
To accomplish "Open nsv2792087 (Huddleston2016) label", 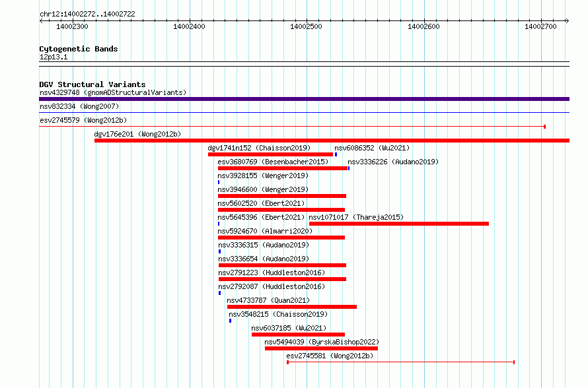I will pyautogui.click(x=272, y=286).
